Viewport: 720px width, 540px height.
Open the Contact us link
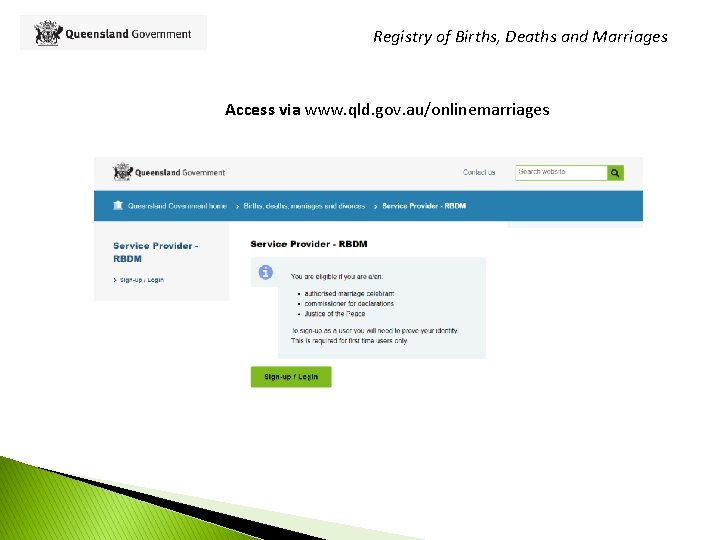tap(479, 172)
